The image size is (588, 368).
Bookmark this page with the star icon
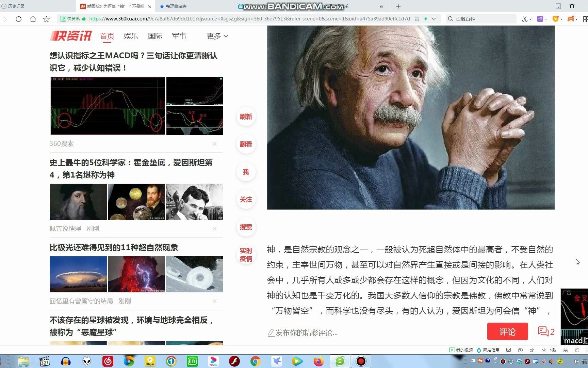coord(47,19)
